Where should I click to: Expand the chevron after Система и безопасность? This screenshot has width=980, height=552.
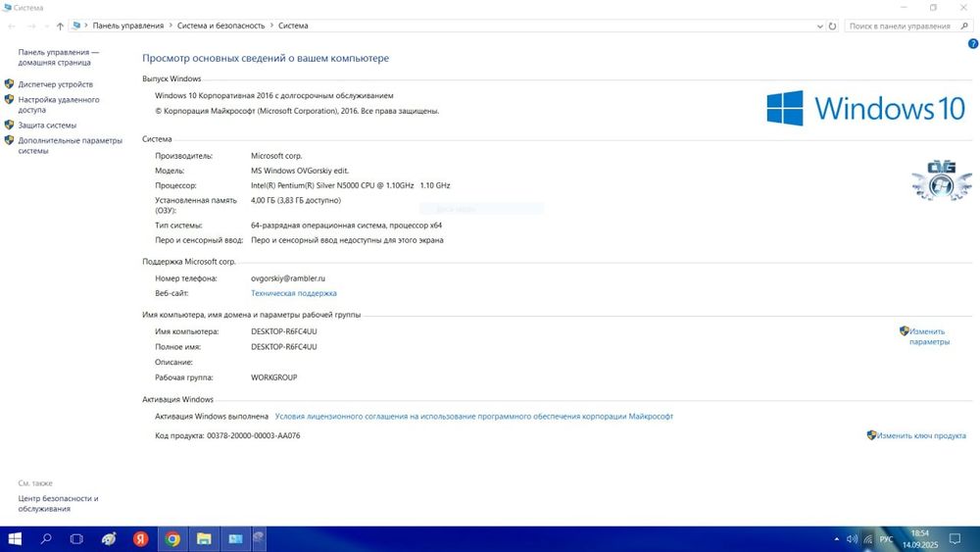[271, 25]
